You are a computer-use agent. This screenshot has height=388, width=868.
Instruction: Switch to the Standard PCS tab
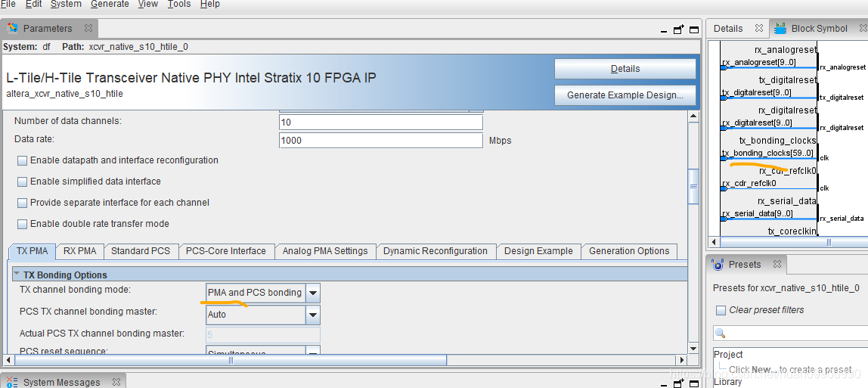(x=141, y=251)
